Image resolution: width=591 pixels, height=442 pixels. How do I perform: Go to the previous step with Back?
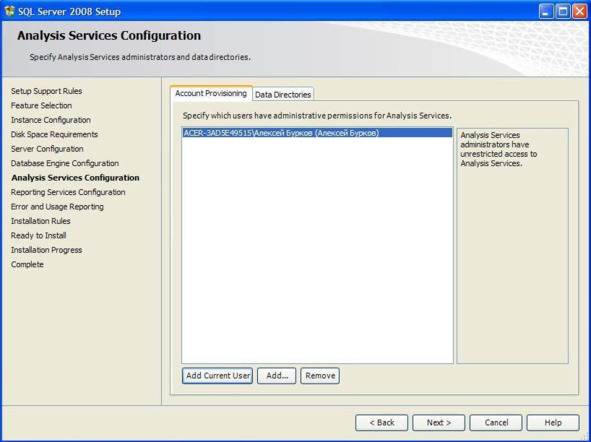[x=381, y=423]
